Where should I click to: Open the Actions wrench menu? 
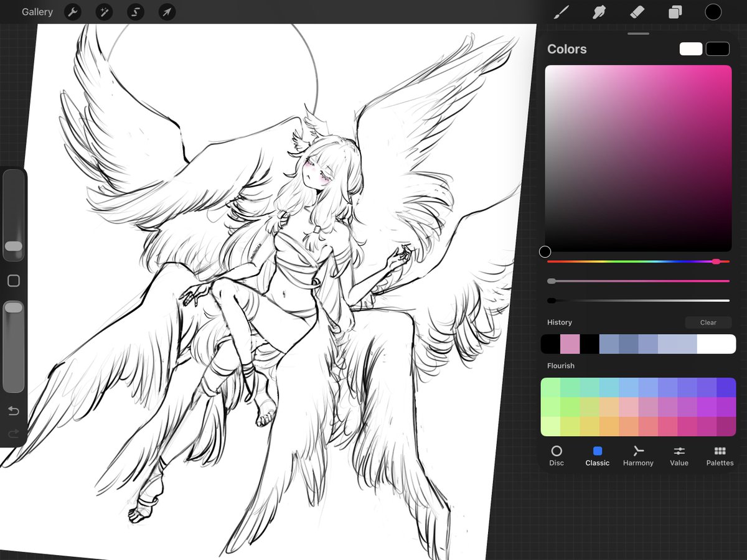73,12
